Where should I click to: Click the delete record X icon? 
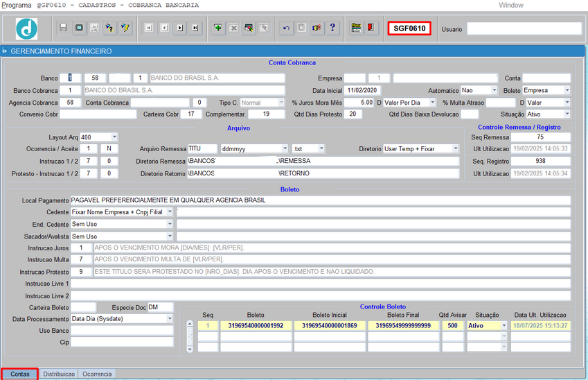233,28
